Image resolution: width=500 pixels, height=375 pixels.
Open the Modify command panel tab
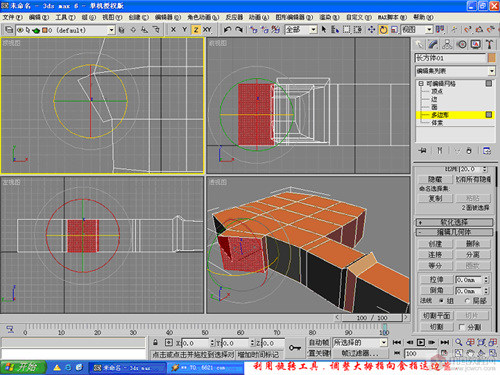click(433, 45)
